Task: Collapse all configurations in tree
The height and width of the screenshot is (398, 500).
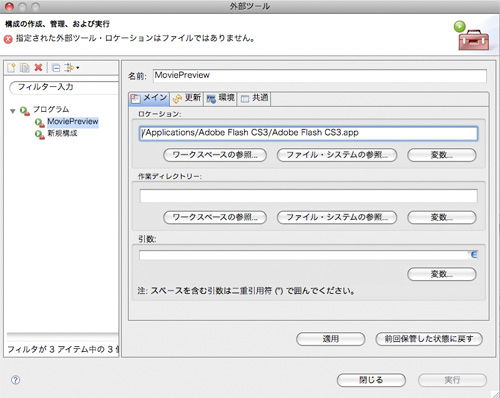Action: coord(56,68)
